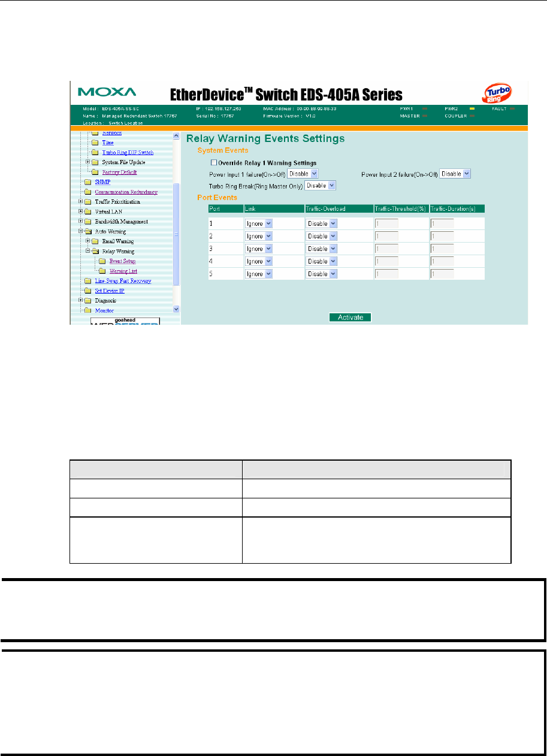Click the folder icon beside Bandwidth Management
The width and height of the screenshot is (547, 756).
(89, 222)
